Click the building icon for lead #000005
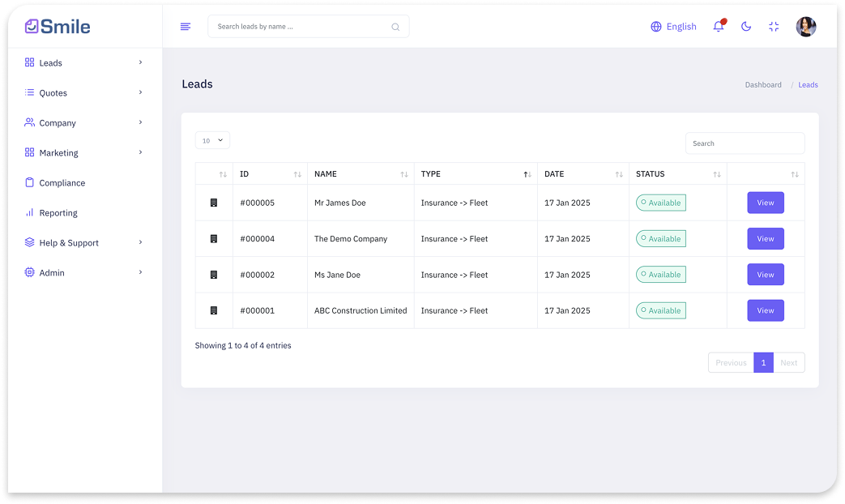845x504 pixels. [214, 203]
